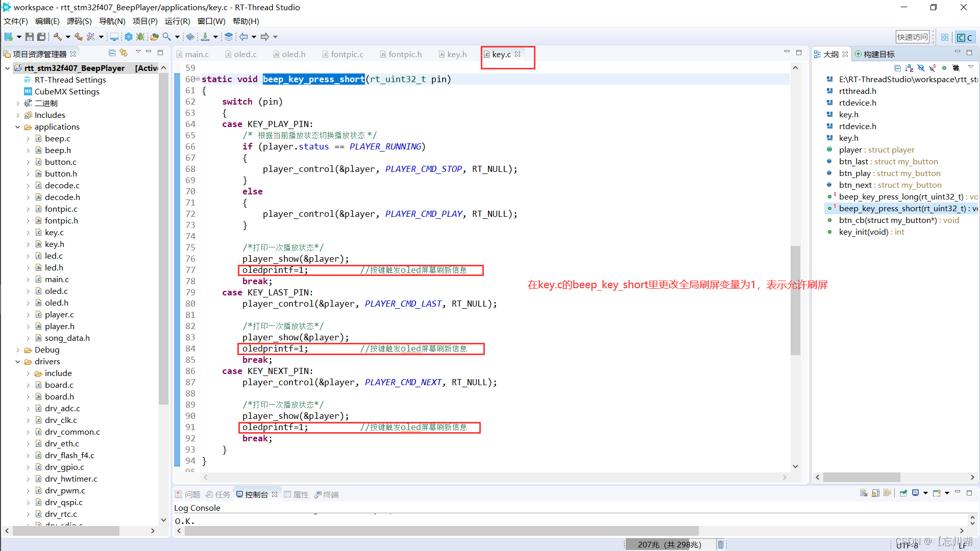This screenshot has width=980, height=551.
Task: Switch to the main.c editor tab
Action: (193, 55)
